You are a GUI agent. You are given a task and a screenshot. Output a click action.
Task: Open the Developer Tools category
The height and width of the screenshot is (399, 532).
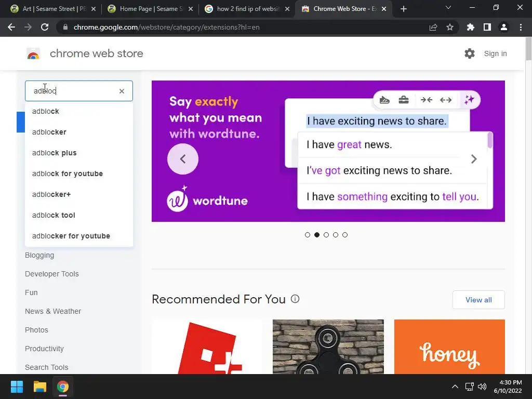(x=51, y=274)
